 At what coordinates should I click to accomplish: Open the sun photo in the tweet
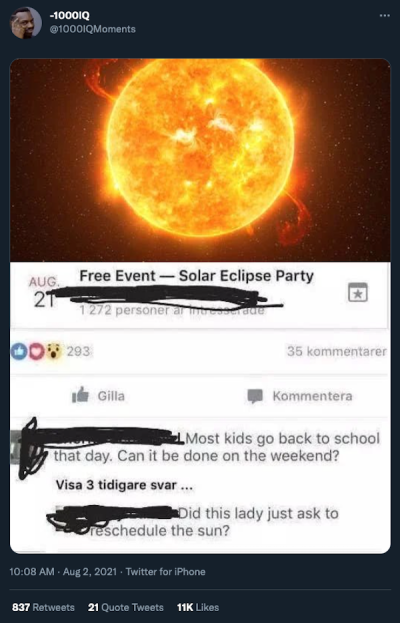point(200,160)
